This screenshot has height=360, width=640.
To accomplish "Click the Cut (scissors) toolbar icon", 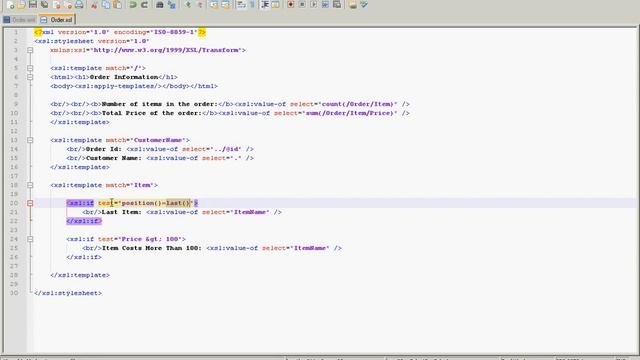I will (x=94, y=5).
